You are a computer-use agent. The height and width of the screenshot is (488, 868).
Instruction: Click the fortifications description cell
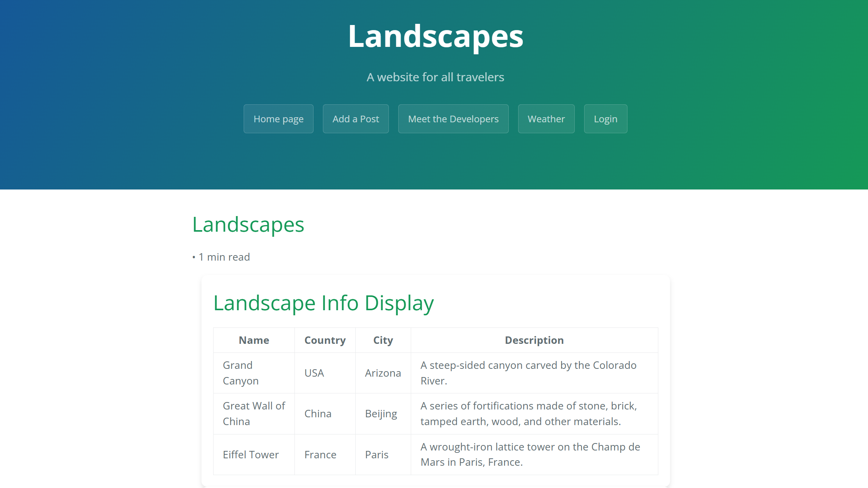tap(534, 413)
